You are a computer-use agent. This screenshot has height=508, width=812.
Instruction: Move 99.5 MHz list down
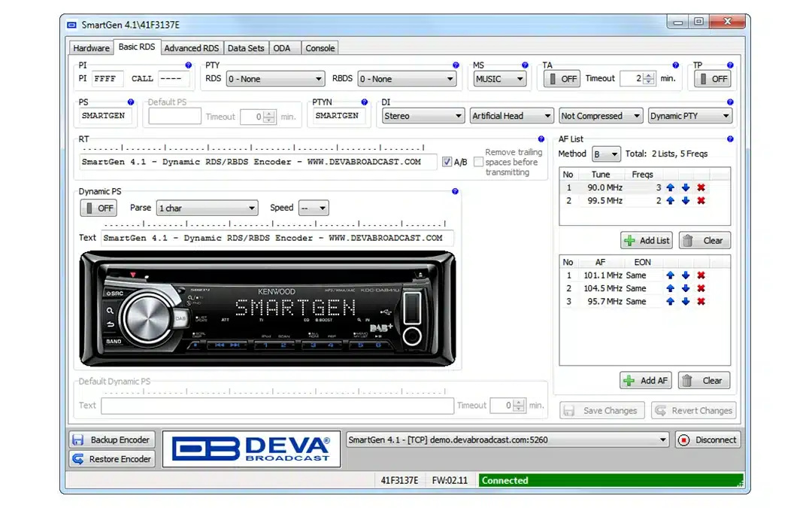tap(686, 201)
